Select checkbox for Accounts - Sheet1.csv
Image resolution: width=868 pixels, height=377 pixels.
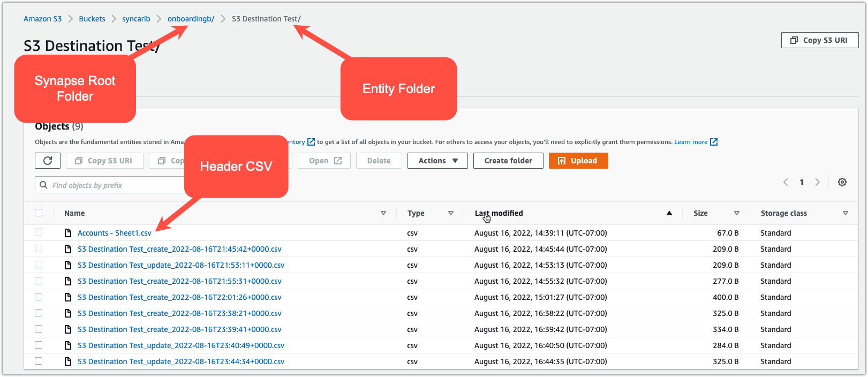click(39, 232)
